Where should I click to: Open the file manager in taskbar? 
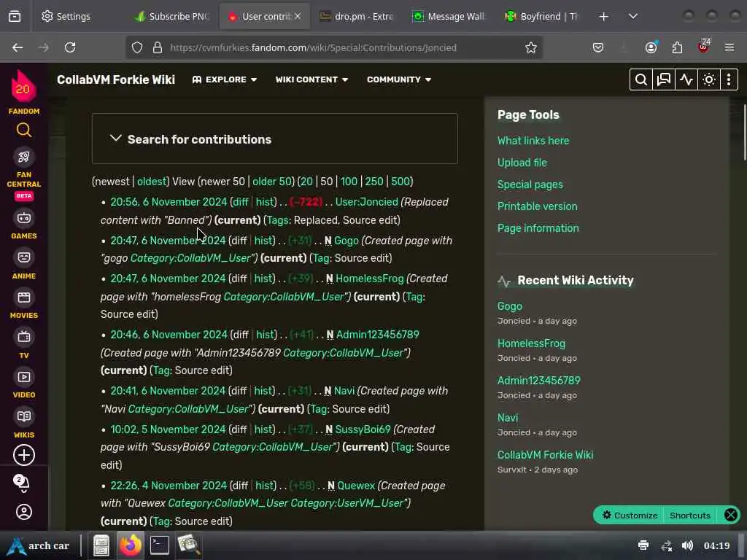(101, 545)
